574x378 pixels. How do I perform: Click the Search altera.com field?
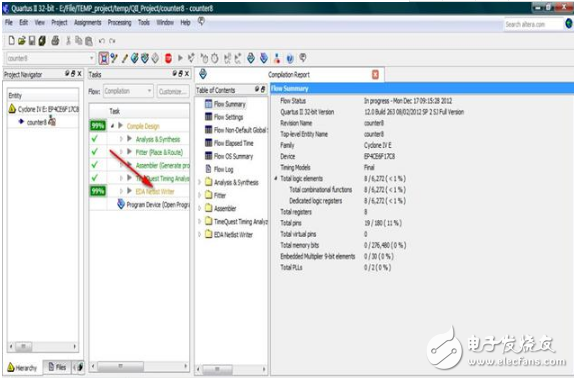(533, 25)
